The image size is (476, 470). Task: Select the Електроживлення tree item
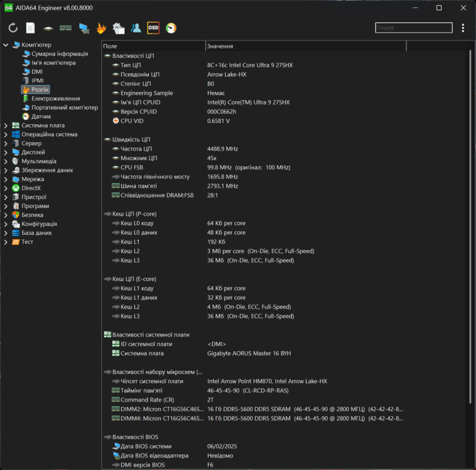click(x=55, y=99)
